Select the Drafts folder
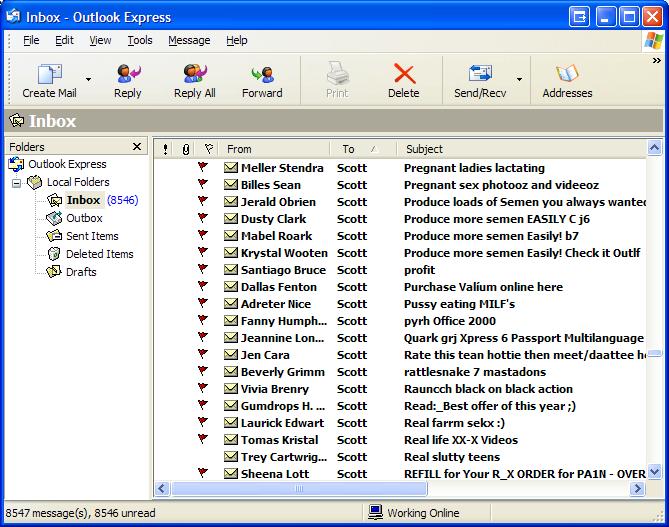 click(81, 272)
